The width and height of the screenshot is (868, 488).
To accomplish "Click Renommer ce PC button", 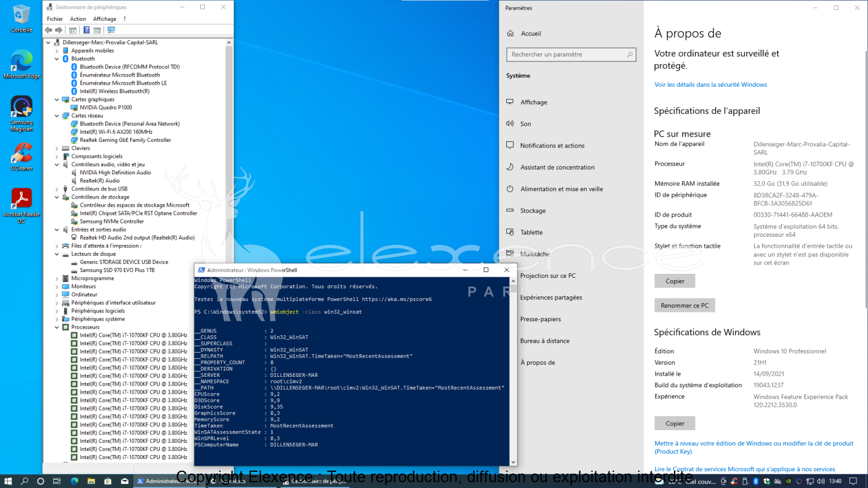I will click(685, 306).
